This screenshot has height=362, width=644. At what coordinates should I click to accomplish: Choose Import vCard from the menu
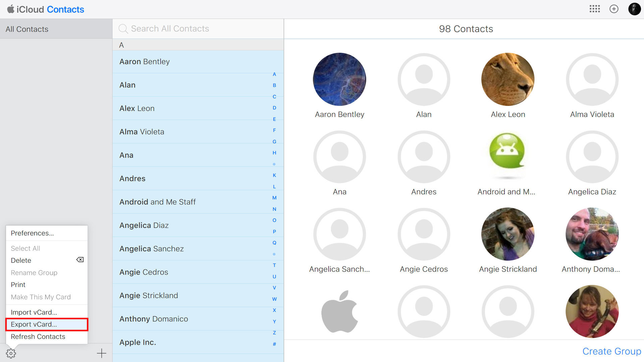click(34, 312)
